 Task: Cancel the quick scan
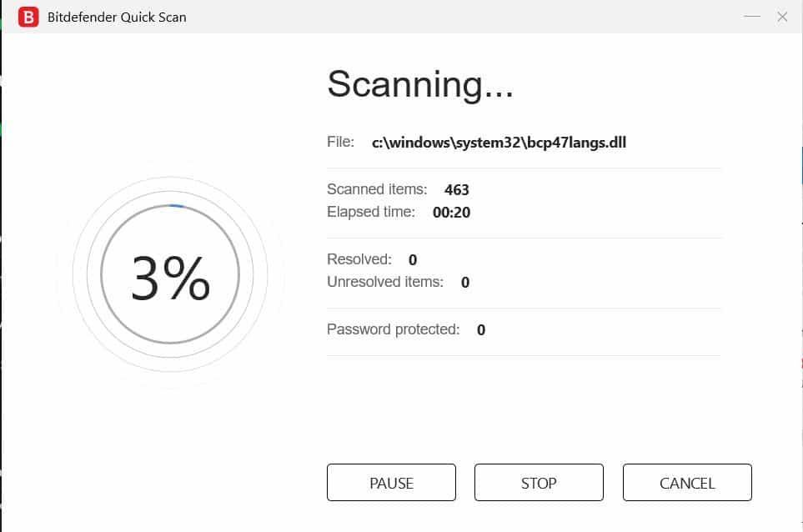687,483
